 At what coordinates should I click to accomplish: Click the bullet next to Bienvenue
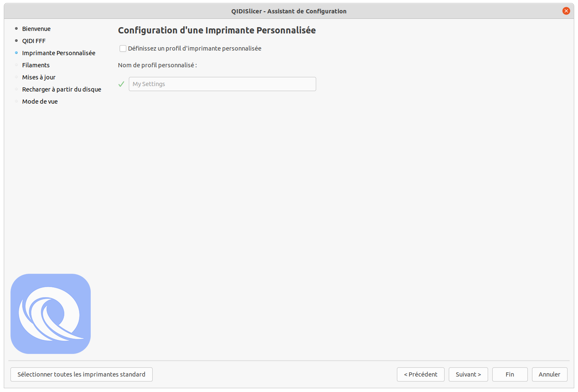pyautogui.click(x=16, y=29)
